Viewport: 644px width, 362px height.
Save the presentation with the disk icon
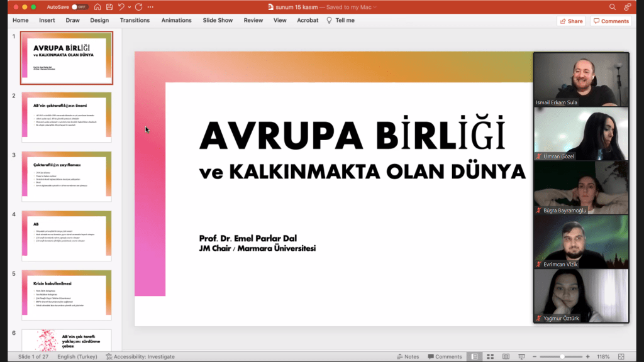click(109, 7)
